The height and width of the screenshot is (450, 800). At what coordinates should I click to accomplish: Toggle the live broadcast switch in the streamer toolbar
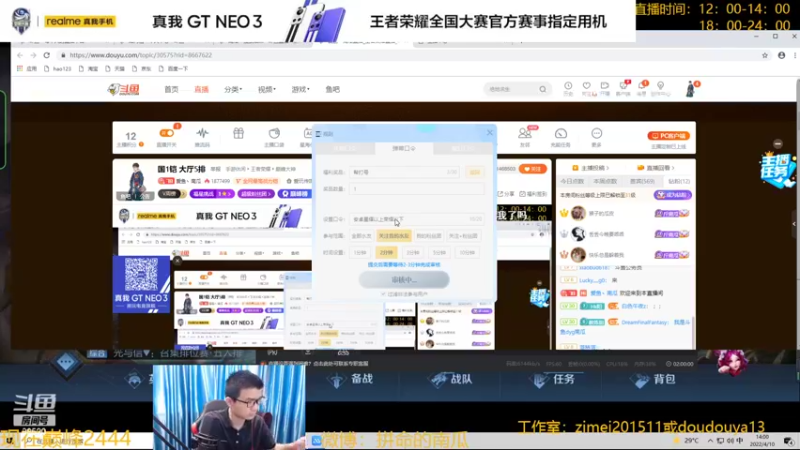pos(166,133)
